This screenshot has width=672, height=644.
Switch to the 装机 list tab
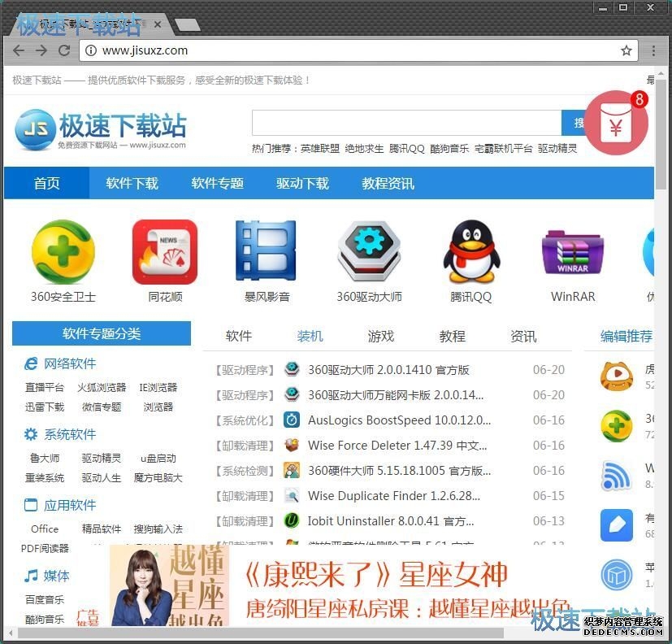click(310, 336)
